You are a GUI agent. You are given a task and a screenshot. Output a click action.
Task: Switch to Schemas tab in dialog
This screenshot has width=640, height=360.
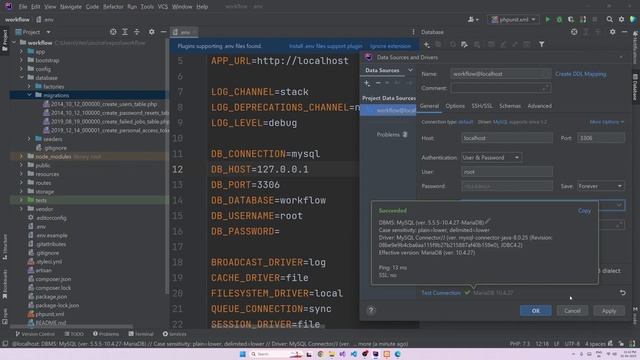click(510, 106)
